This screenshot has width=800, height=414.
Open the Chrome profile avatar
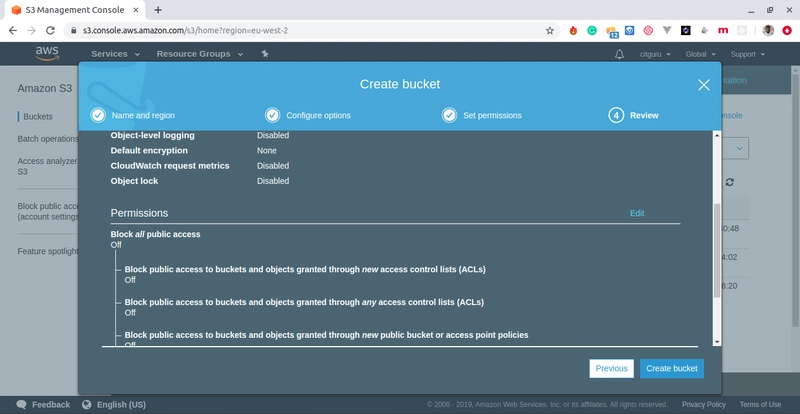(x=768, y=31)
